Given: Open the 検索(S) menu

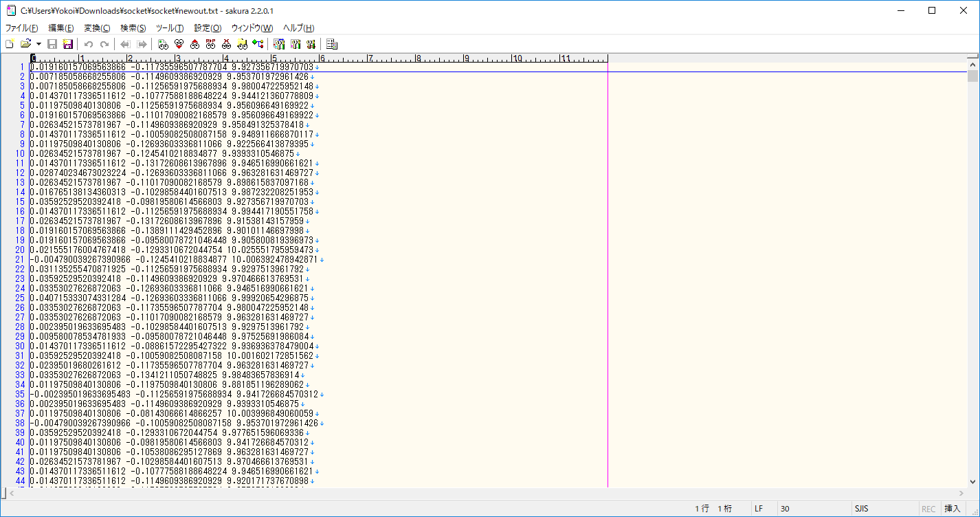Looking at the screenshot, I should coord(133,28).
